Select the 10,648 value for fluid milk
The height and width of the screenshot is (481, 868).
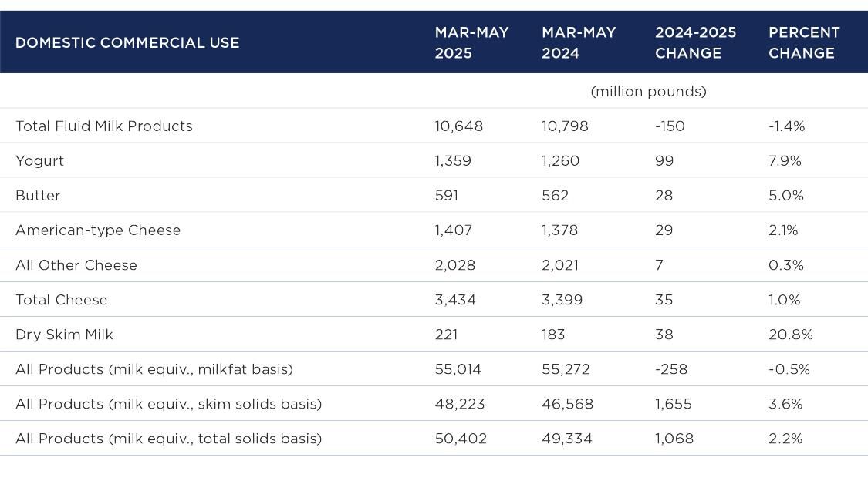click(x=459, y=126)
